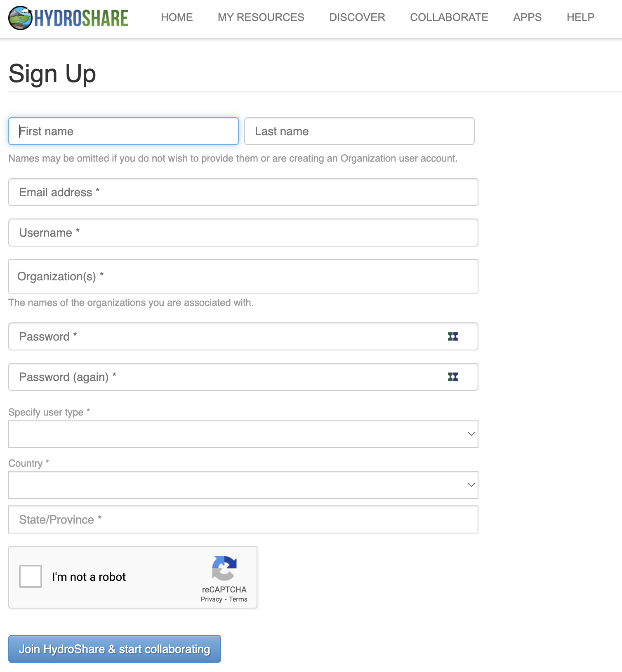Select COLLABORATE in the navigation bar
622x672 pixels.
(449, 17)
